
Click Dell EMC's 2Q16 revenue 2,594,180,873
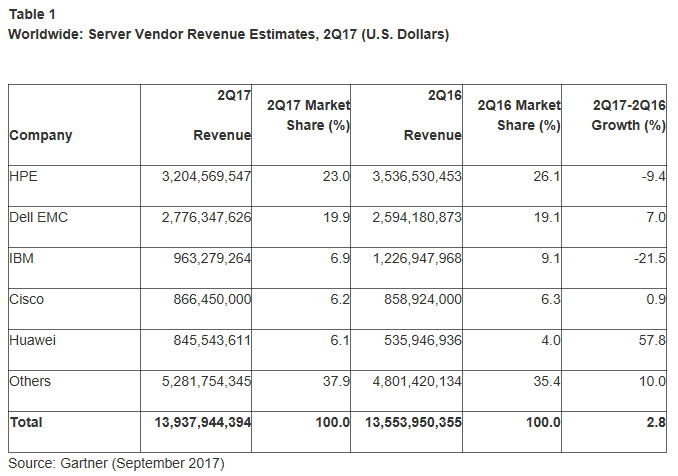click(x=417, y=217)
